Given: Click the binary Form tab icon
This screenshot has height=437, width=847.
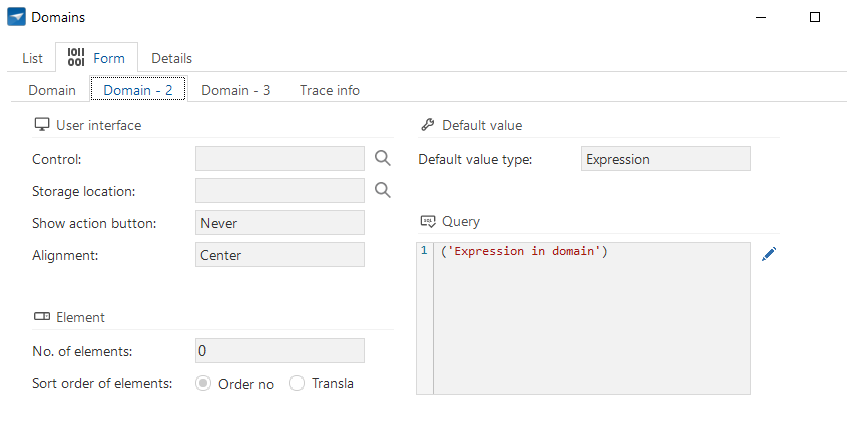Looking at the screenshot, I should (76, 57).
